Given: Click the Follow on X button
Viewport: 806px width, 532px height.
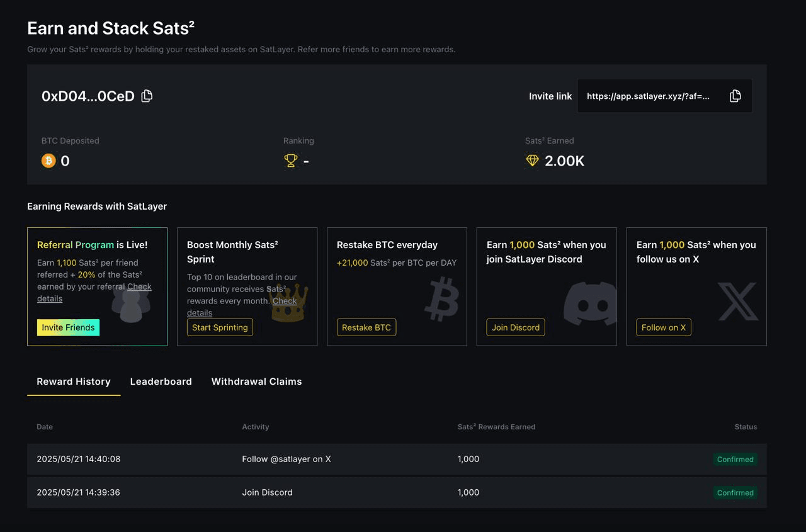Looking at the screenshot, I should tap(664, 327).
